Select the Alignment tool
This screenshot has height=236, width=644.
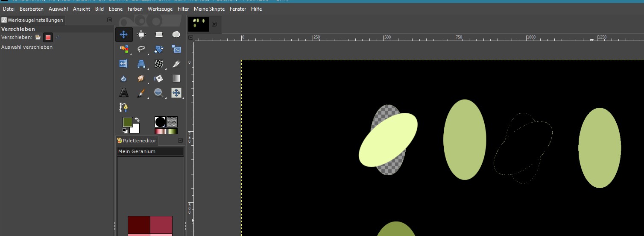click(x=141, y=35)
